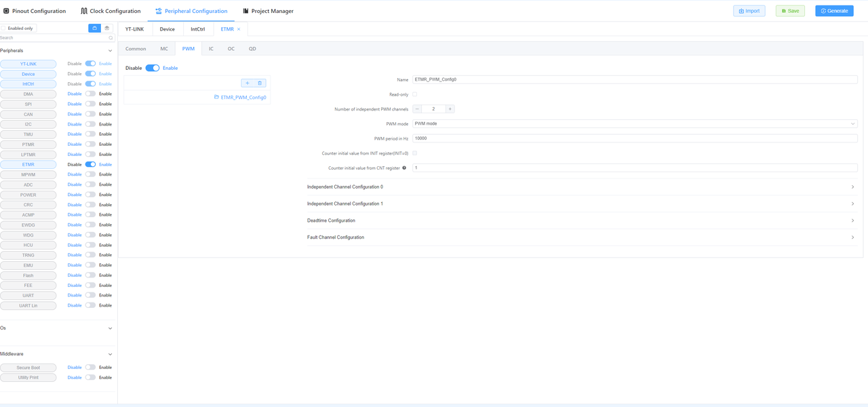Click the second view icon beside Enabled only
868x407 pixels.
[107, 28]
